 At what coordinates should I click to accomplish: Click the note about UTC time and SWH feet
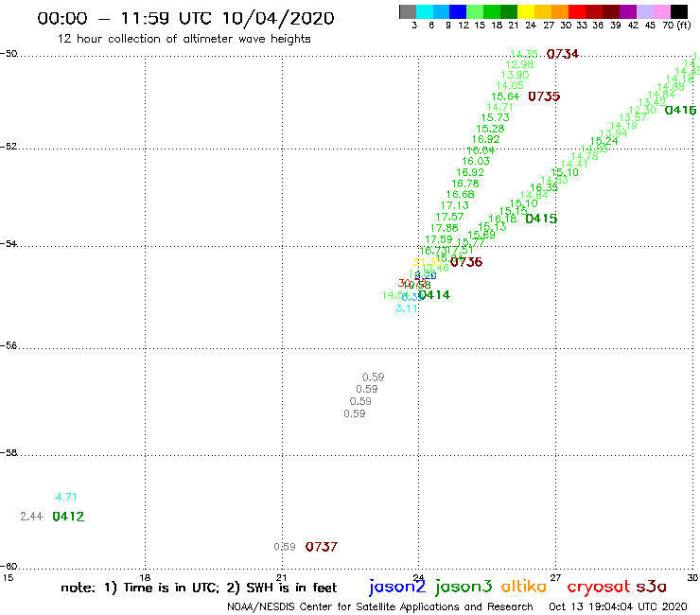click(x=199, y=588)
